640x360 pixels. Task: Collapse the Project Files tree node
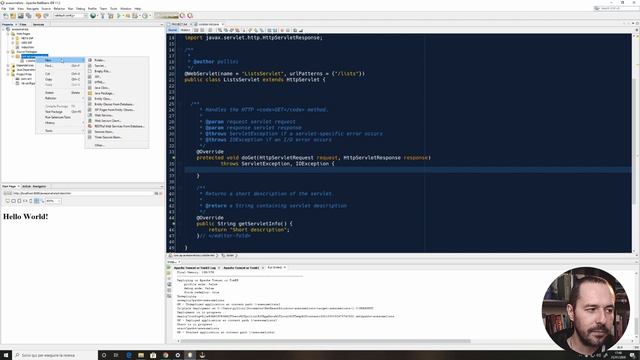(8, 74)
